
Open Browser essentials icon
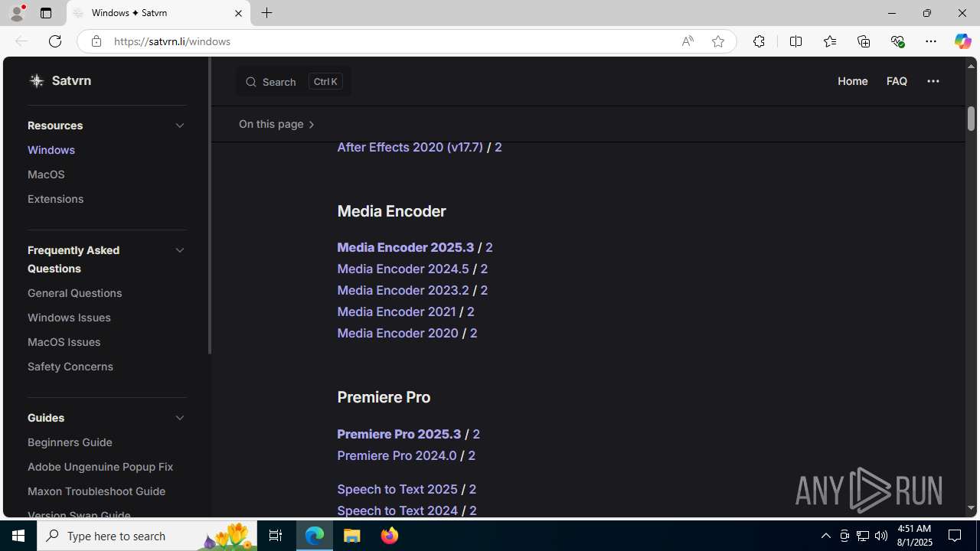[897, 41]
